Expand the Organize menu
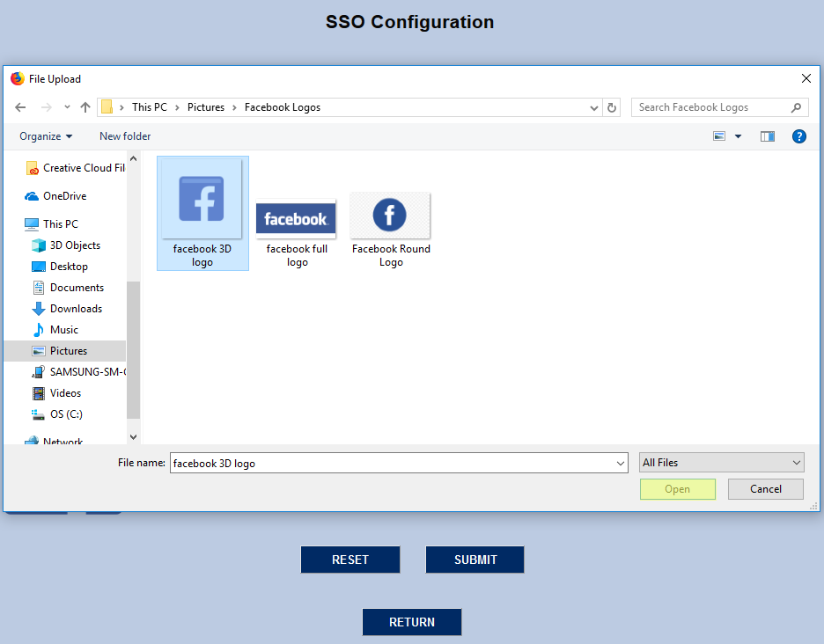This screenshot has height=644, width=824. pyautogui.click(x=44, y=136)
